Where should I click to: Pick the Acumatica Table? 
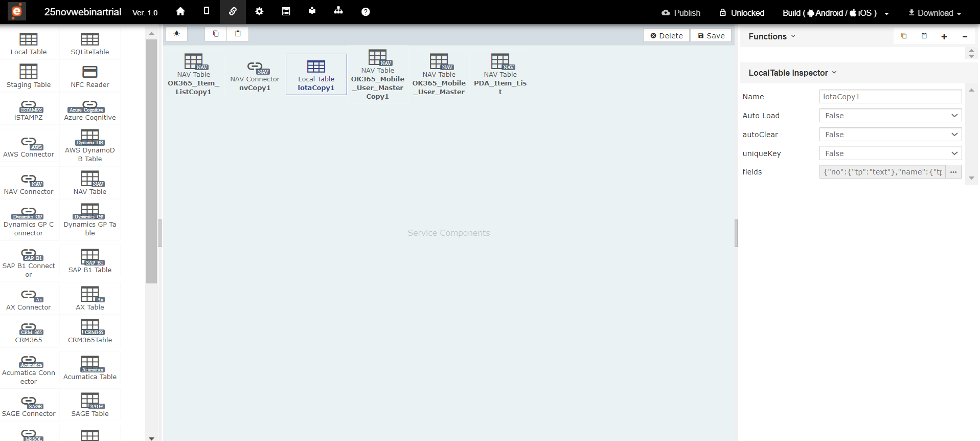coord(90,368)
